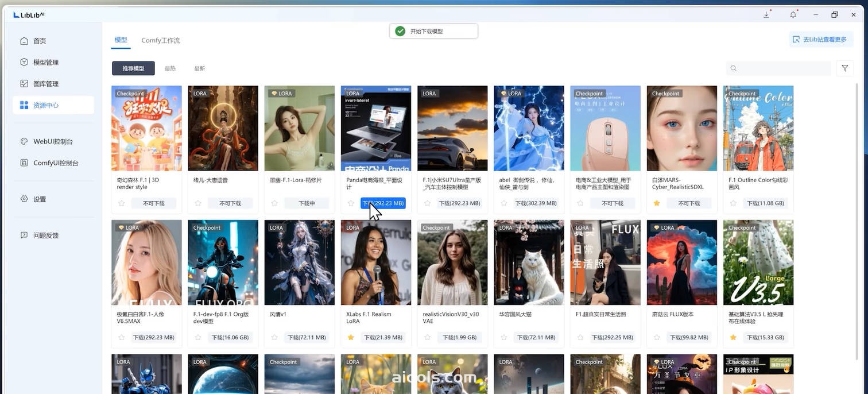The image size is (868, 394).
Task: Click the 设置 gear icon
Action: click(x=24, y=199)
